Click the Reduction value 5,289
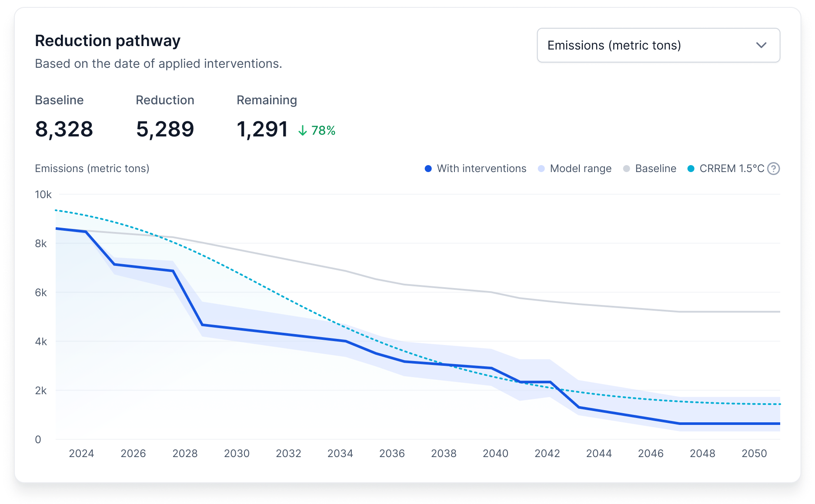Image resolution: width=815 pixels, height=504 pixels. pyautogui.click(x=165, y=129)
